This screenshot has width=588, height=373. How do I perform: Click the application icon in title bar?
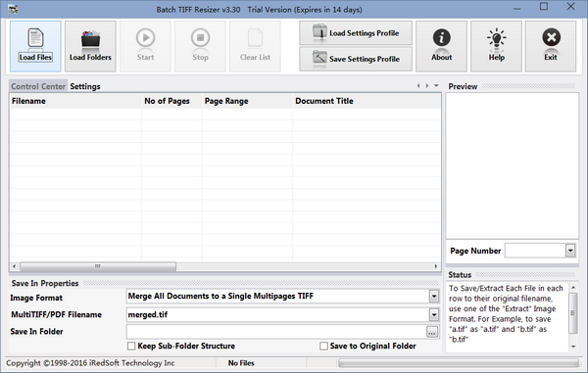13,9
